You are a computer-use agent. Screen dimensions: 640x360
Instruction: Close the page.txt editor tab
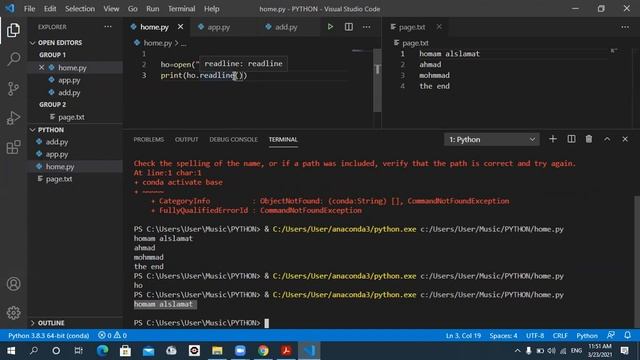pyautogui.click(x=439, y=27)
